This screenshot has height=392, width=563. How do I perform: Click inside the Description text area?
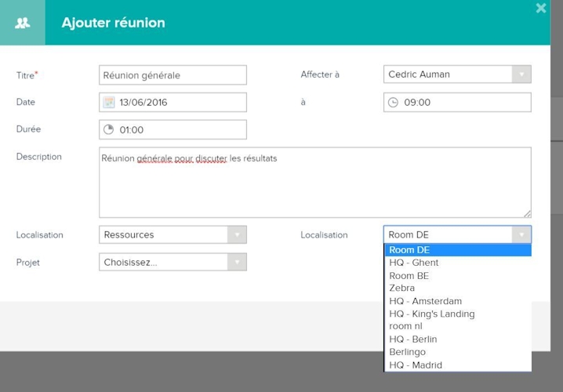[x=314, y=188]
